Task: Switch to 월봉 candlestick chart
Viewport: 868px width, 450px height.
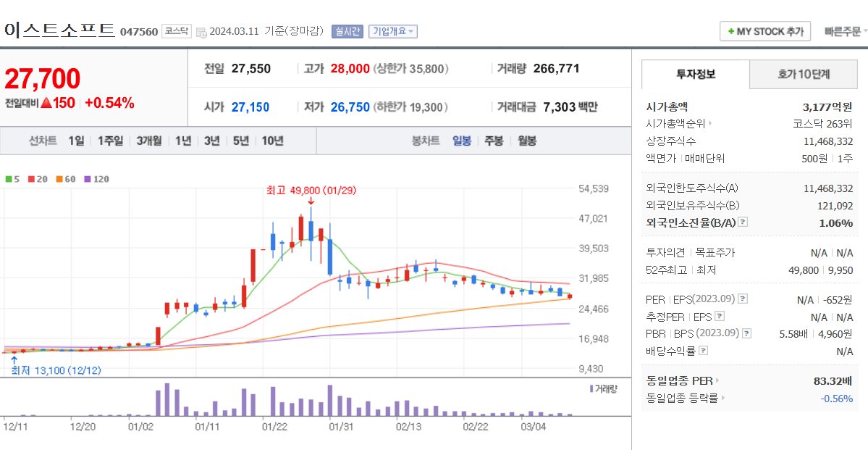Action: tap(527, 141)
